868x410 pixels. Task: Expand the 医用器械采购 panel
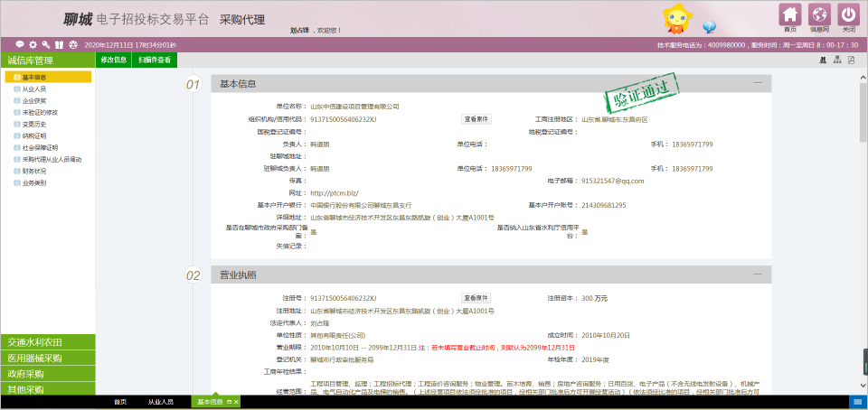pos(47,358)
